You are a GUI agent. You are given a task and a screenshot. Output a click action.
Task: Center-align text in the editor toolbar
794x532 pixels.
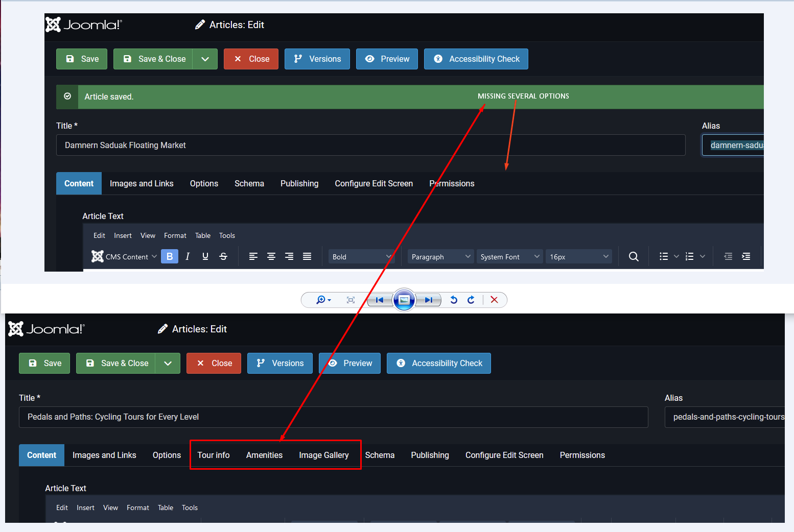[271, 256]
